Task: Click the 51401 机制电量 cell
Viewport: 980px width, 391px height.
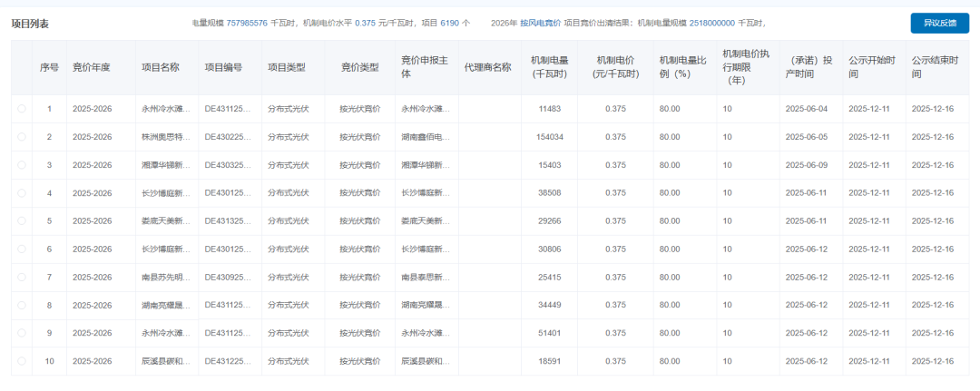Action: coord(549,333)
